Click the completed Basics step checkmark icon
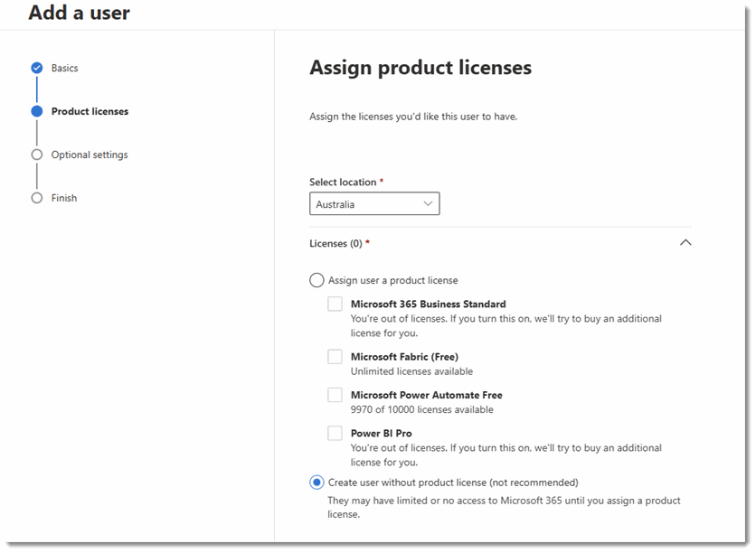 (37, 68)
